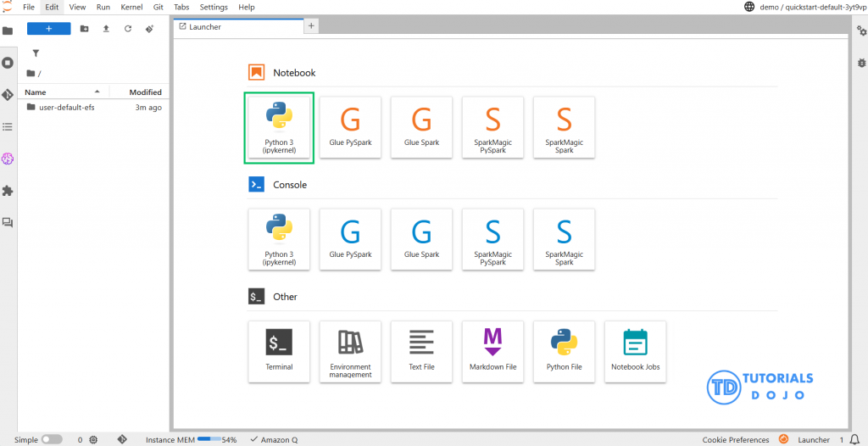Refresh the file browser list
Screen dimensions: 868x446
click(128, 29)
